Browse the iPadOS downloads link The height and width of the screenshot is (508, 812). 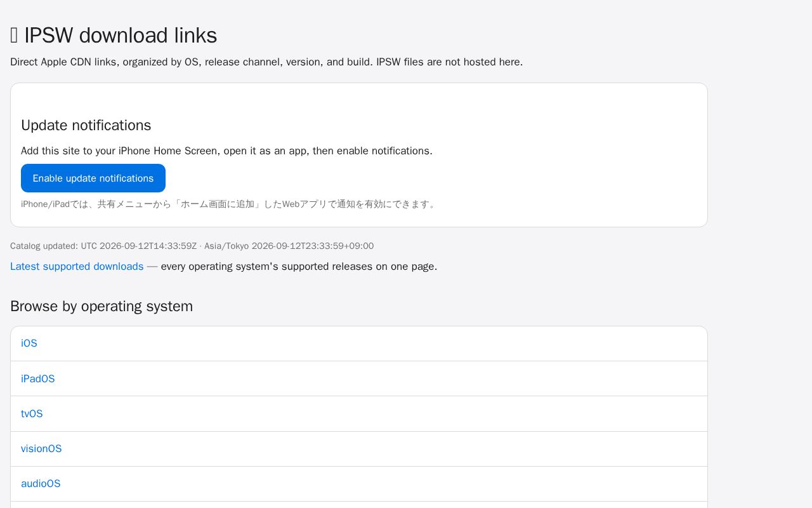[38, 379]
